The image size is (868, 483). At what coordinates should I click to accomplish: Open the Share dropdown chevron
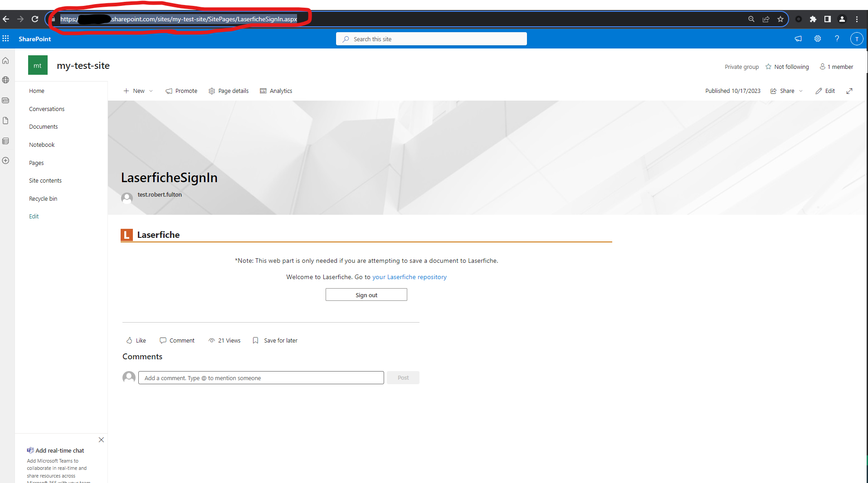pyautogui.click(x=801, y=91)
